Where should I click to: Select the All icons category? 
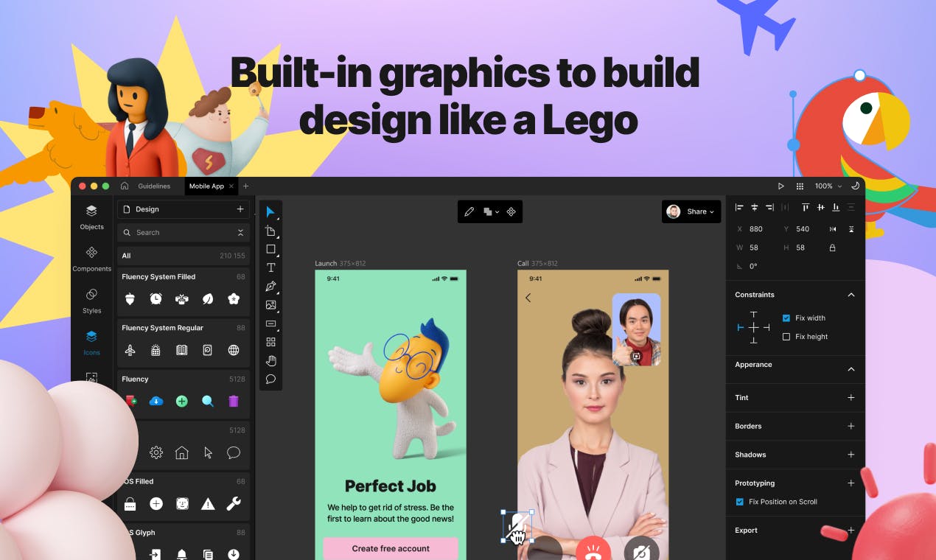183,256
